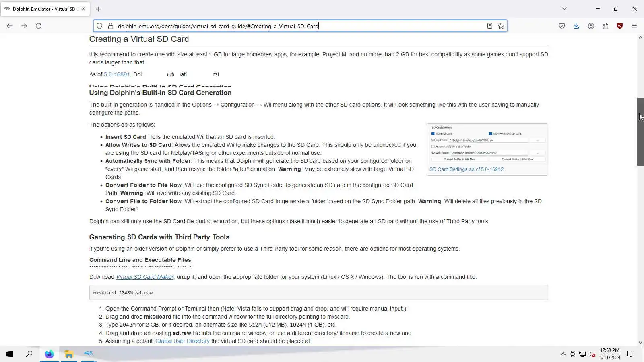This screenshot has width=644, height=362.
Task: Click the bold 'Convert File to Folder Now' term
Action: pyautogui.click(x=143, y=201)
